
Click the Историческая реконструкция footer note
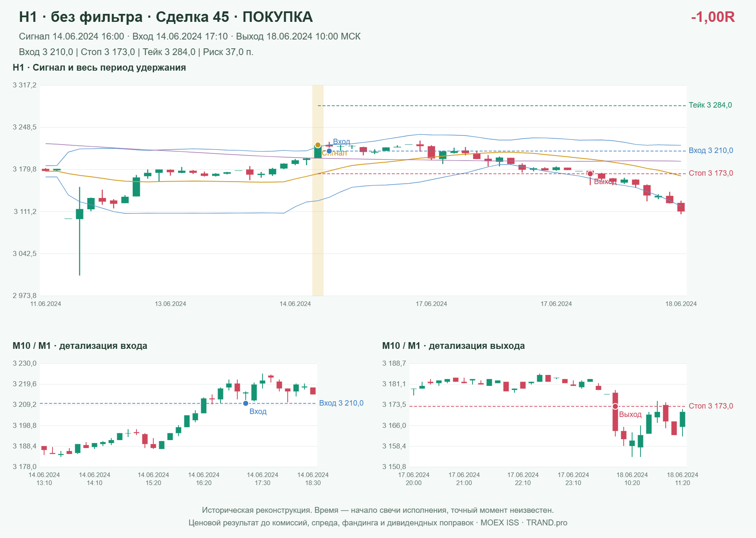tap(378, 510)
